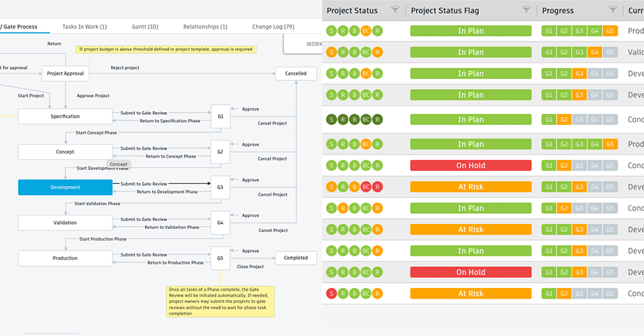Click the dark green BC status circle
Screen dimensions: 644x336
point(366,120)
